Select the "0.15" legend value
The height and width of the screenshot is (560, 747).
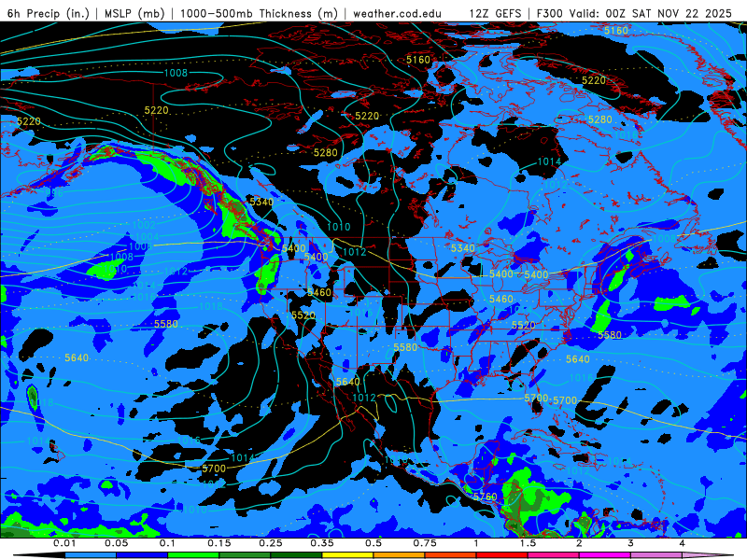pyautogui.click(x=219, y=543)
